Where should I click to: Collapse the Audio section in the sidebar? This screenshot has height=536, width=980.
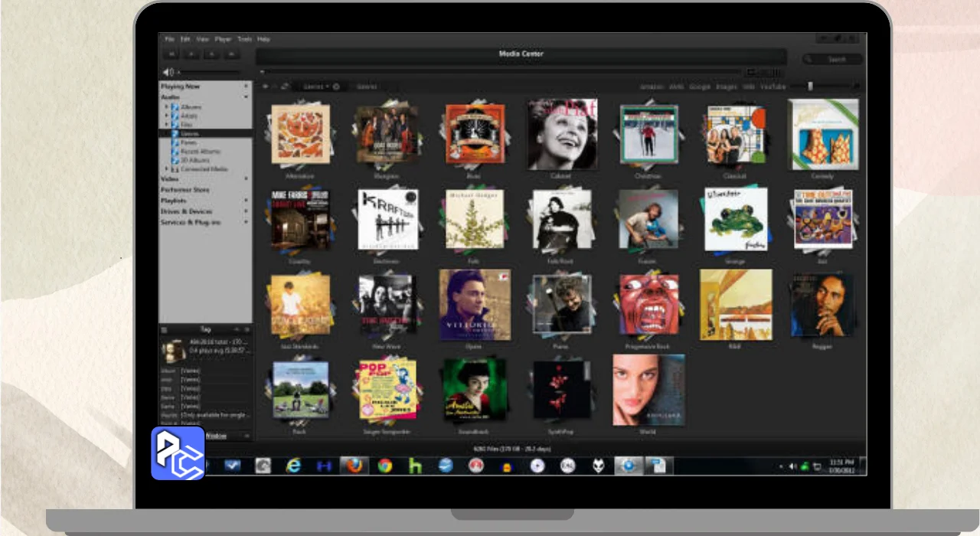pos(246,97)
